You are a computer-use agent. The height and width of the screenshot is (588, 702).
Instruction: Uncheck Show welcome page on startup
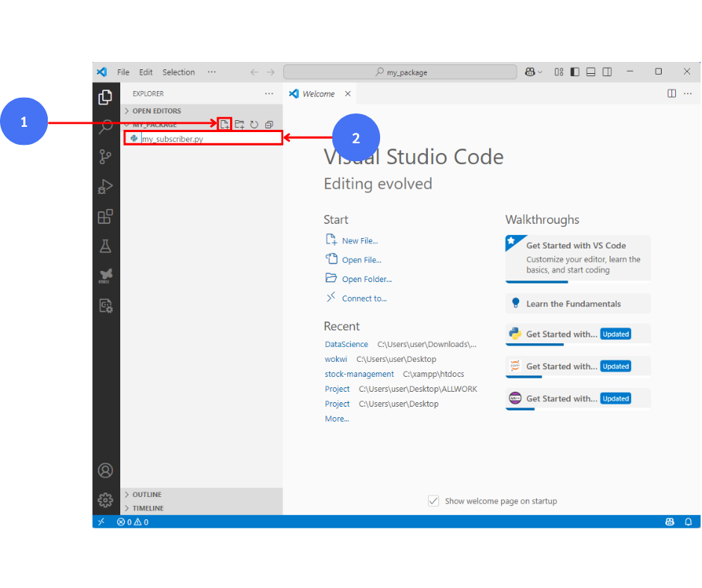tap(433, 501)
